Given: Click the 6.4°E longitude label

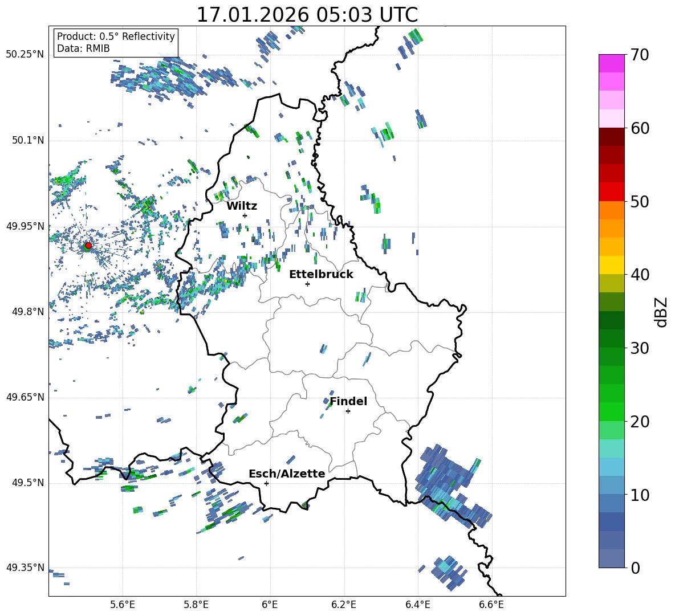Looking at the screenshot, I should click(x=417, y=605).
